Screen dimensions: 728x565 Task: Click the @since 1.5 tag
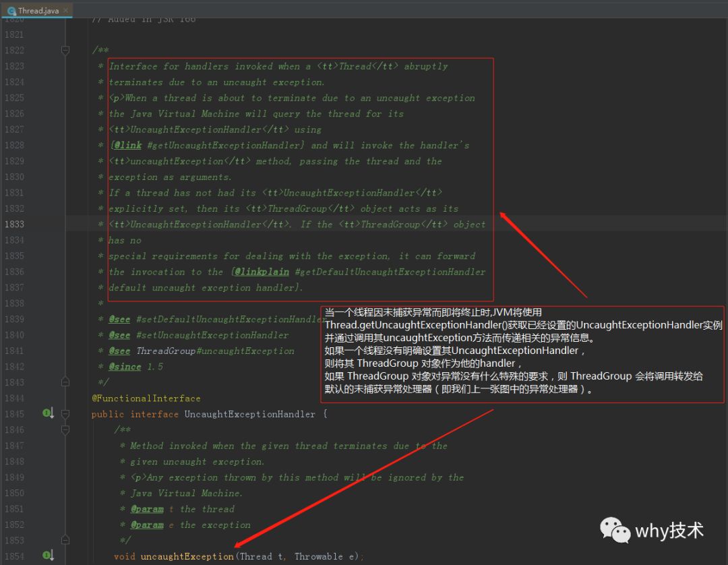[135, 367]
